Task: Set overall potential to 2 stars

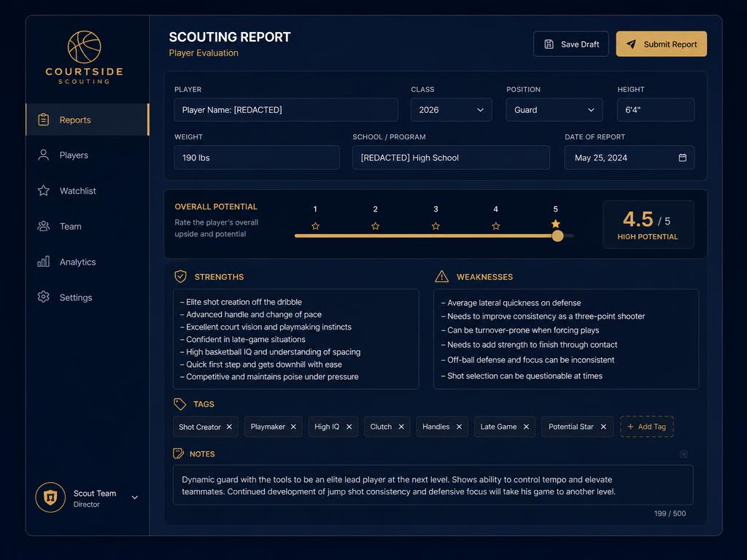Action: click(376, 226)
